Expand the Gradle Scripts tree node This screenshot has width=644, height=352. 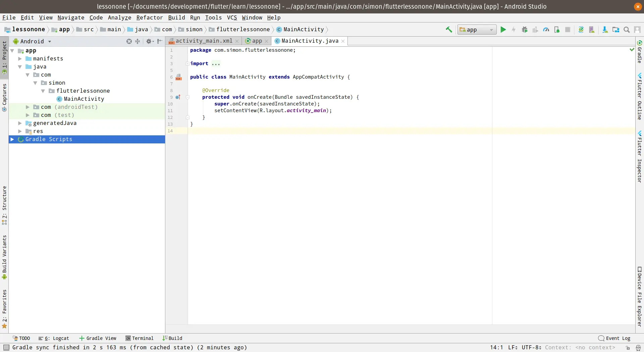pyautogui.click(x=12, y=139)
